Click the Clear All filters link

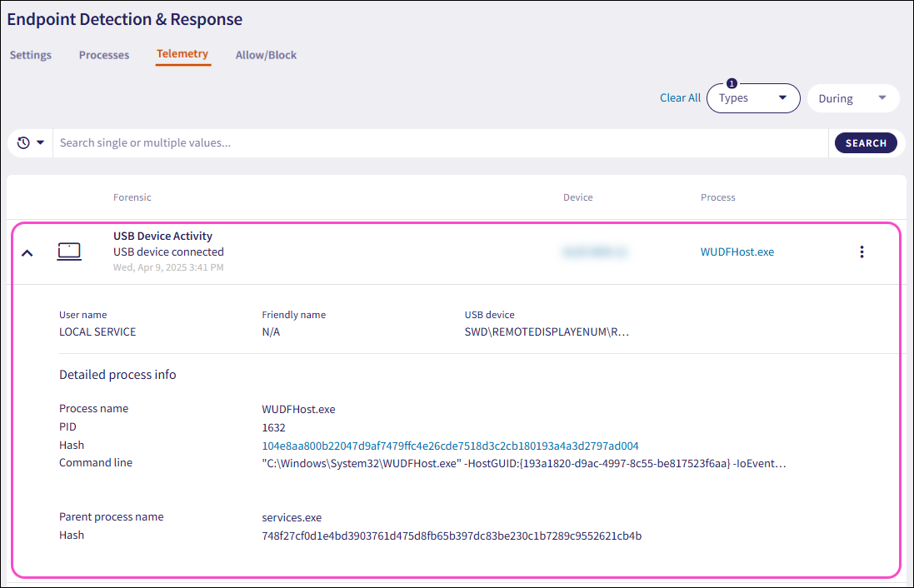click(680, 98)
